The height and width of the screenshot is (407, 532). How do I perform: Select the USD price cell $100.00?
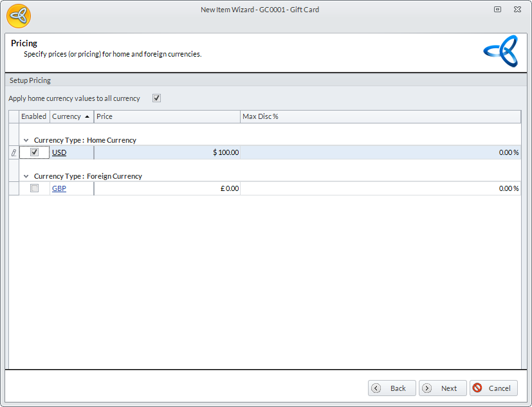point(167,152)
